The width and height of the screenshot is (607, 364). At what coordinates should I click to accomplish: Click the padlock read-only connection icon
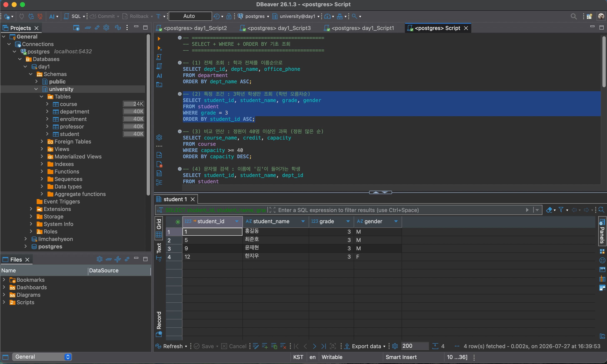(x=229, y=16)
